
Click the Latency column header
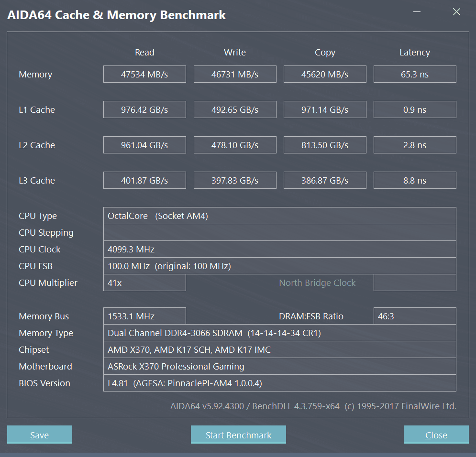(x=415, y=53)
